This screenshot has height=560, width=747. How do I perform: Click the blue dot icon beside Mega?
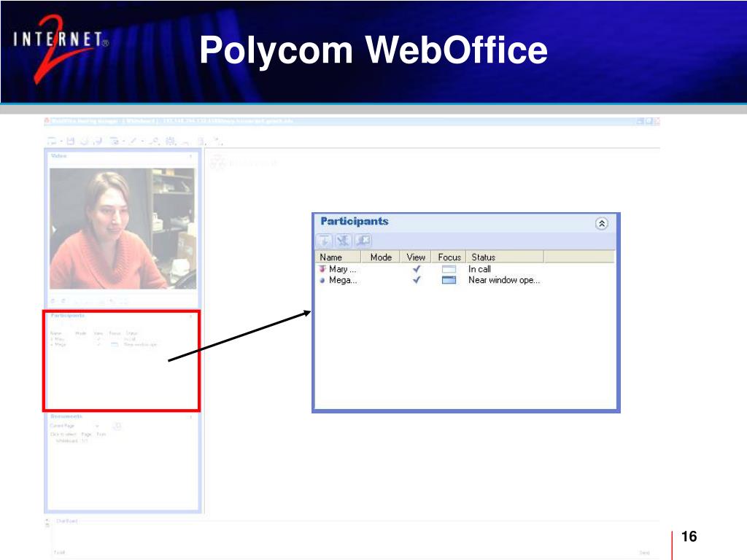pos(322,281)
